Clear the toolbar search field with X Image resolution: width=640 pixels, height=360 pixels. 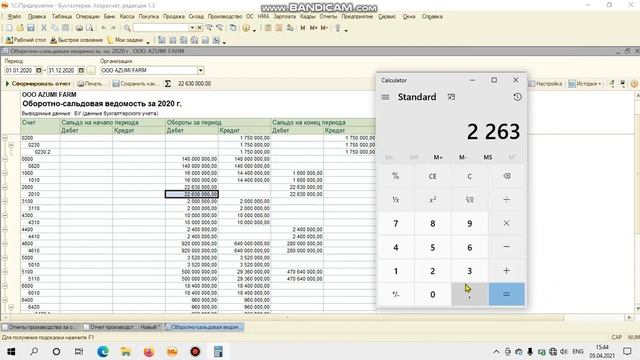coord(199,28)
